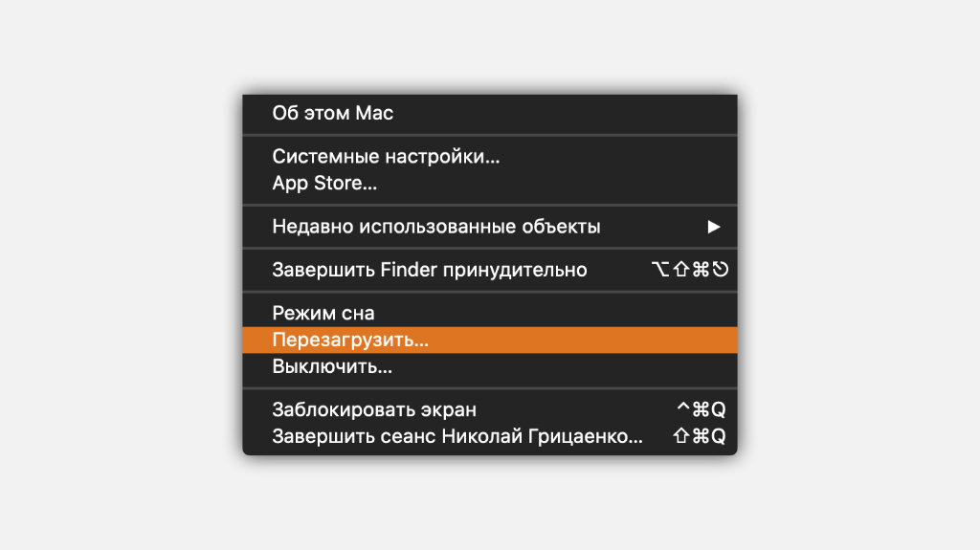Choose "Завершить сеанс Николай Гриценко…"
The height and width of the screenshot is (550, 980).
[457, 437]
